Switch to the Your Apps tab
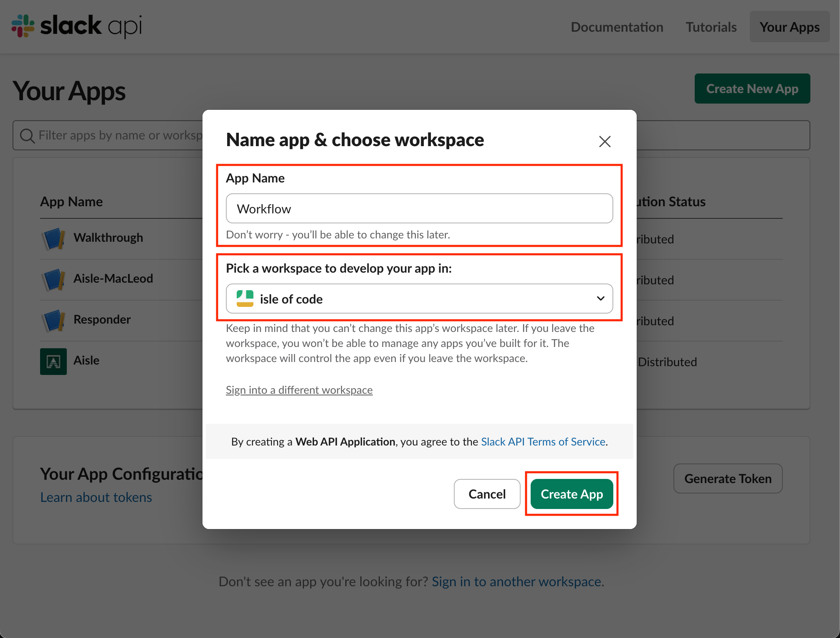Viewport: 840px width, 638px height. click(789, 27)
